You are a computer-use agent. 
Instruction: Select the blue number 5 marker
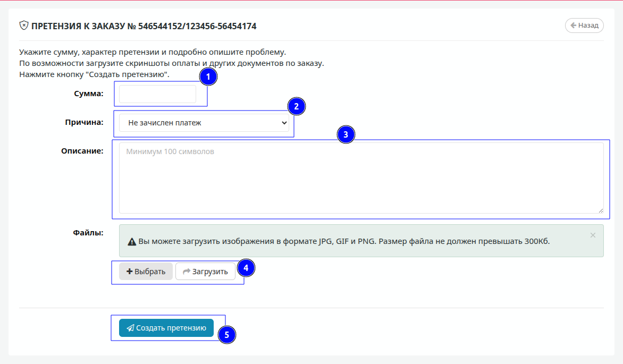(227, 335)
